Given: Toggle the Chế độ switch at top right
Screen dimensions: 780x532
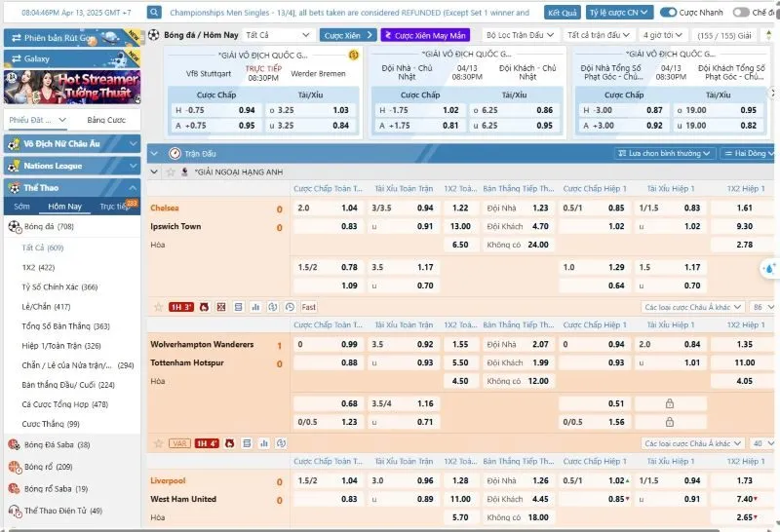Looking at the screenshot, I should 741,13.
